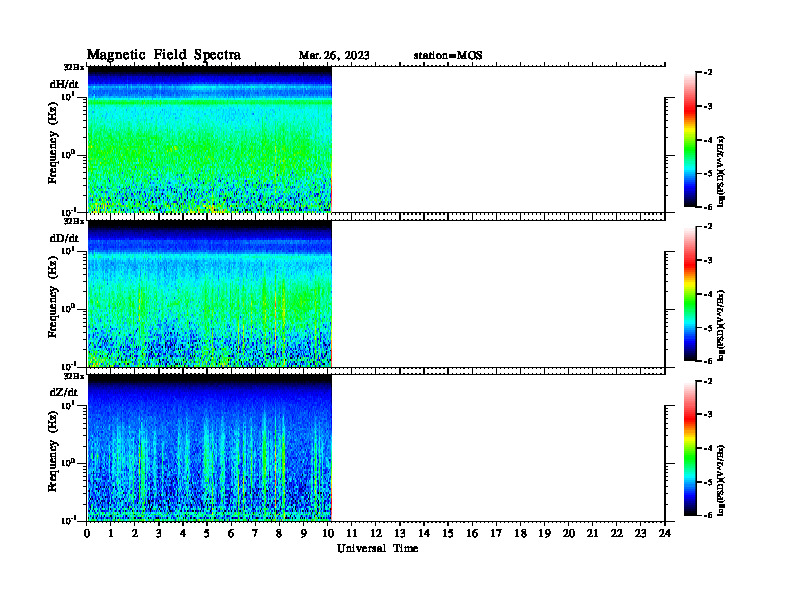Click hour 8 on the Universal Time axis
This screenshot has height=612, width=792.
279,534
